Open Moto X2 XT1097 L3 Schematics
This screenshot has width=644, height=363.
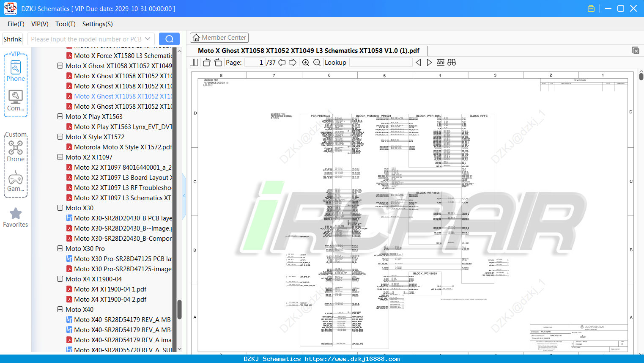click(119, 198)
